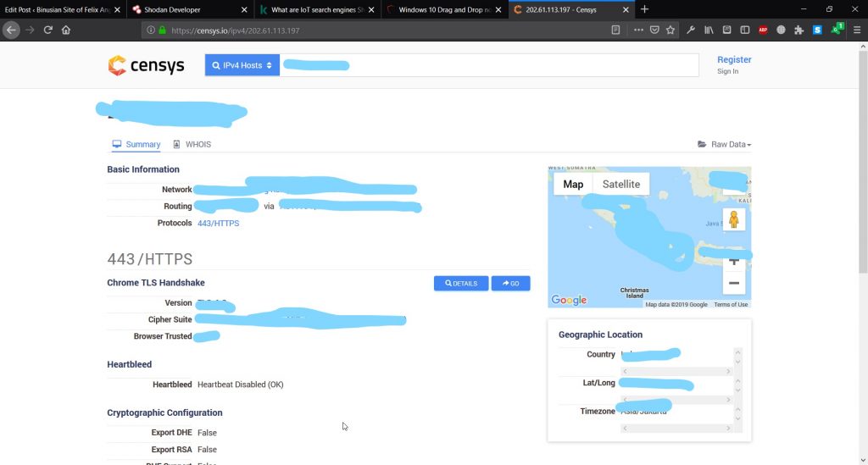This screenshot has height=465, width=868.
Task: Select the Map view option
Action: 573,184
